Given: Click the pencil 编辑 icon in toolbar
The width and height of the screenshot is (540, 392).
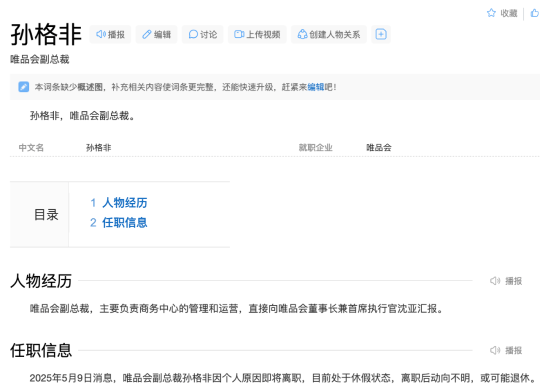Looking at the screenshot, I should pos(146,34).
